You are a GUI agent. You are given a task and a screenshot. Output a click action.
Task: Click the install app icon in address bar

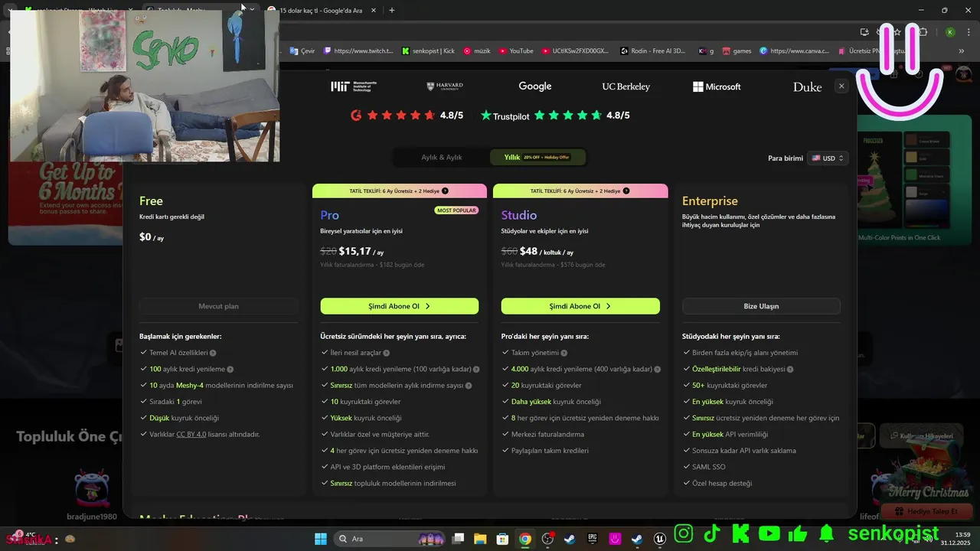pyautogui.click(x=864, y=32)
